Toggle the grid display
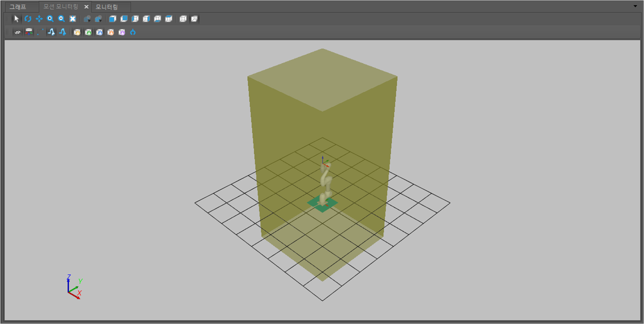Image resolution: width=644 pixels, height=324 pixels. pyautogui.click(x=17, y=32)
